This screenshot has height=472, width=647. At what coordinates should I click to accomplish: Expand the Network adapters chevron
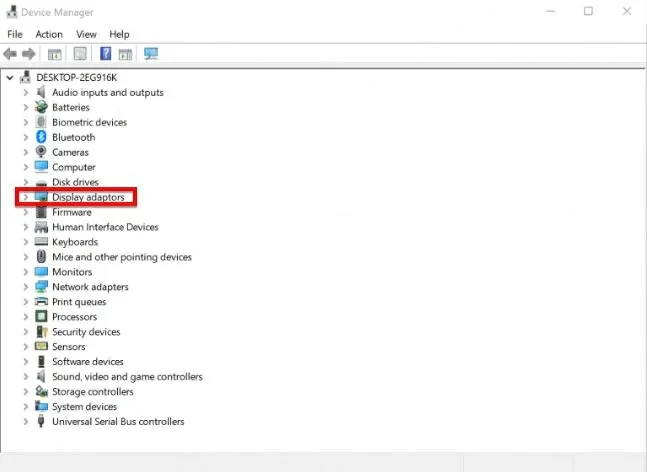(26, 287)
